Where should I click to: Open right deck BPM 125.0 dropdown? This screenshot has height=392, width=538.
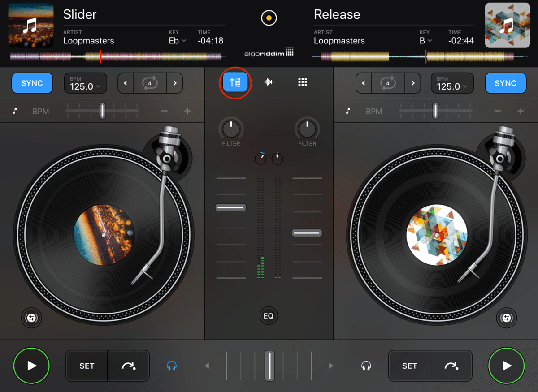pos(452,83)
